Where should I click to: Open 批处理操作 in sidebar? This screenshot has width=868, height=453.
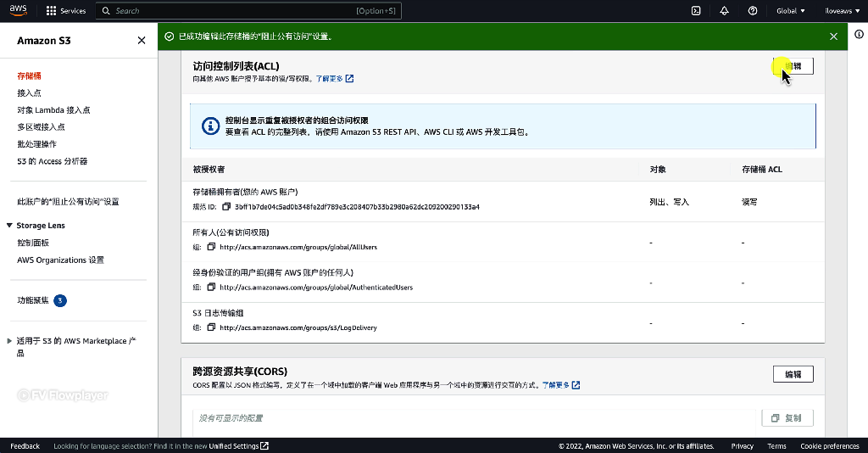tap(36, 144)
